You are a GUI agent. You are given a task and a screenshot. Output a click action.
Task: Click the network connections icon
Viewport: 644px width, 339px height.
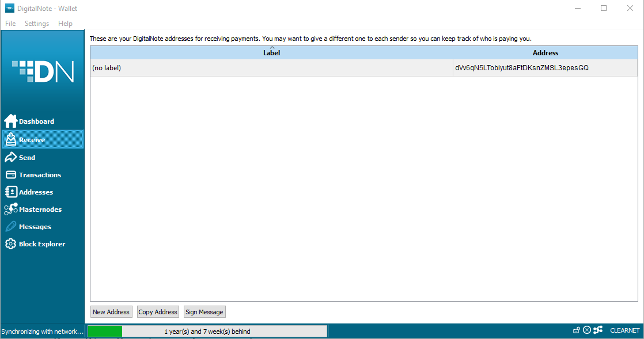click(598, 330)
